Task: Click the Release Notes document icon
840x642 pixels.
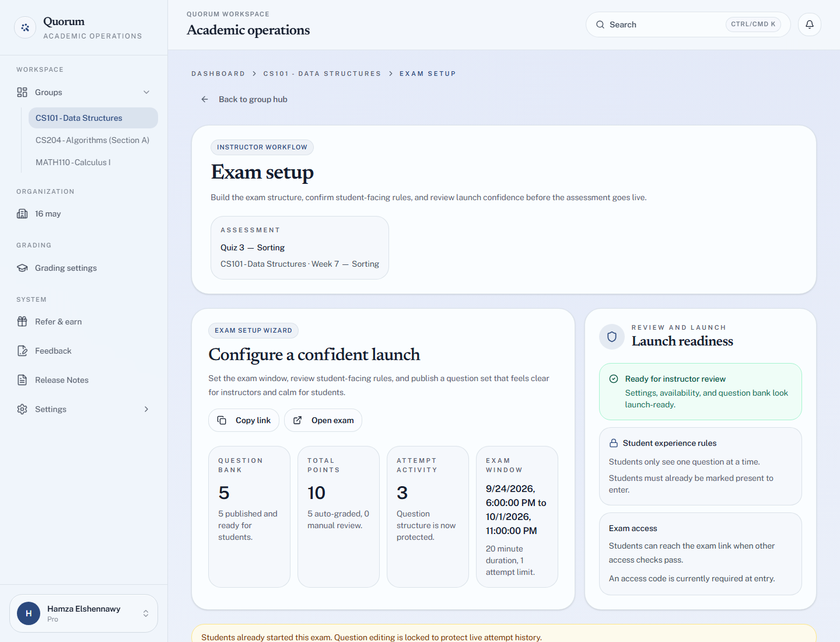Action: tap(22, 380)
